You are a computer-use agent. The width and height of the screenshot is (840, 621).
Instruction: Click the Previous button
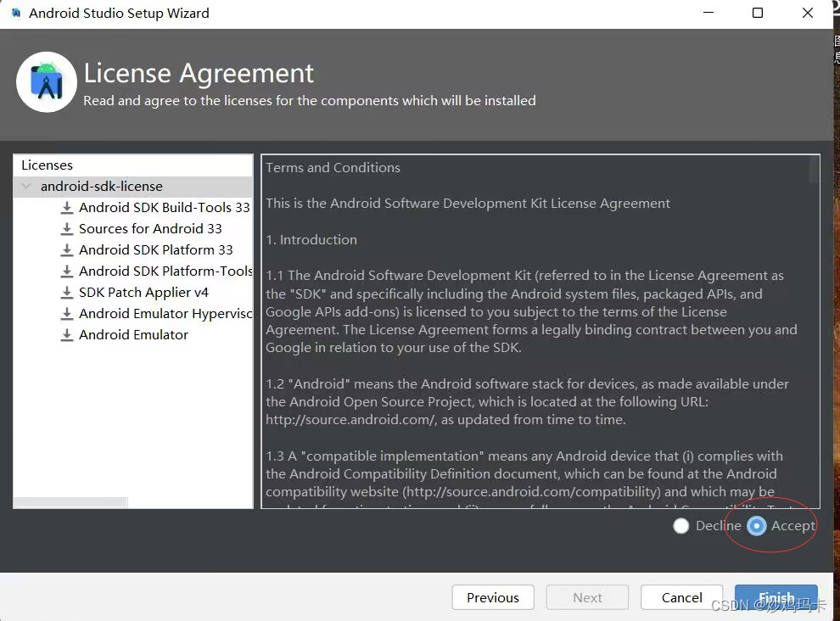pyautogui.click(x=493, y=597)
